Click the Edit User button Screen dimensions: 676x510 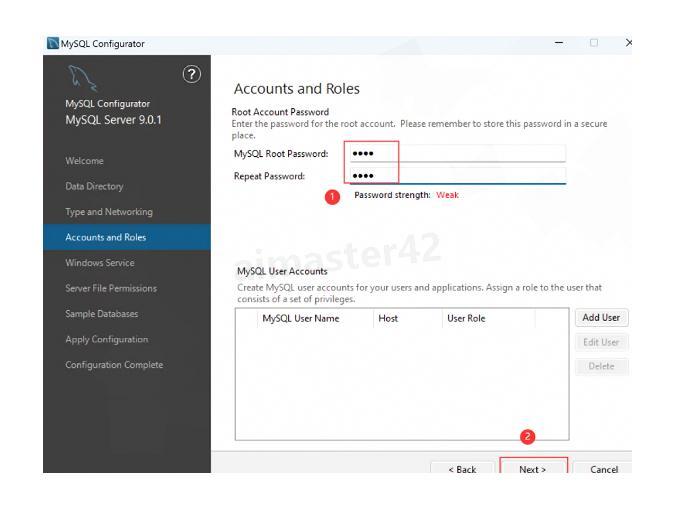point(601,342)
